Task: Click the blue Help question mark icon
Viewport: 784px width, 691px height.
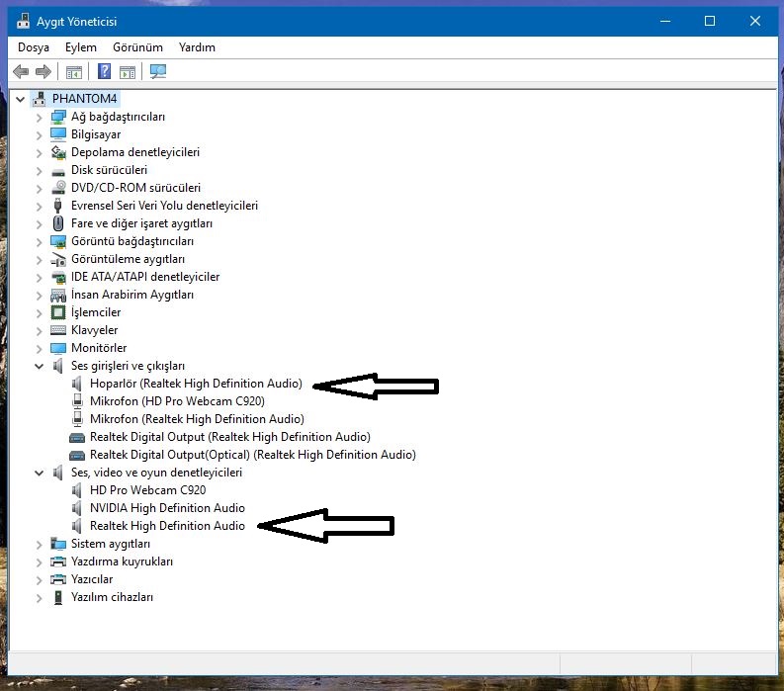Action: point(104,71)
